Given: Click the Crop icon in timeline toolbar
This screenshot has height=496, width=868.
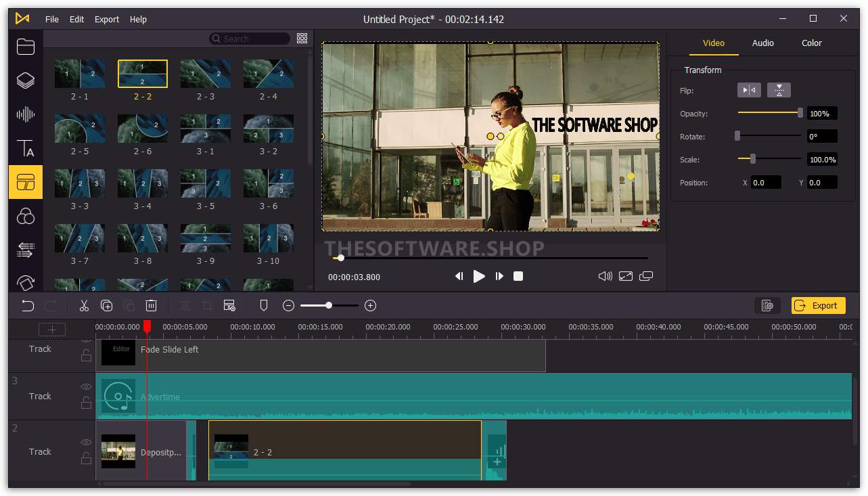Looking at the screenshot, I should click(x=207, y=306).
